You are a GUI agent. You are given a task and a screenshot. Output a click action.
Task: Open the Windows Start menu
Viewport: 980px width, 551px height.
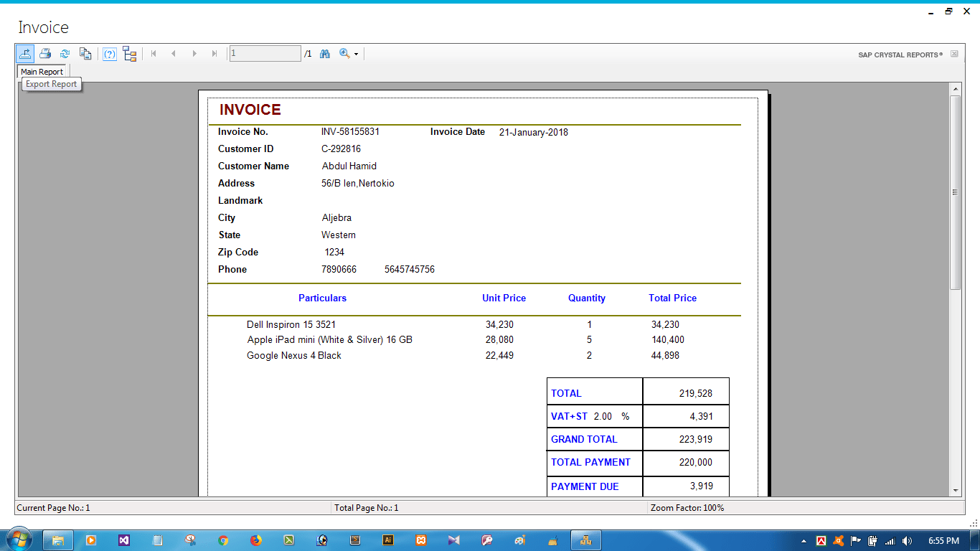(x=18, y=540)
